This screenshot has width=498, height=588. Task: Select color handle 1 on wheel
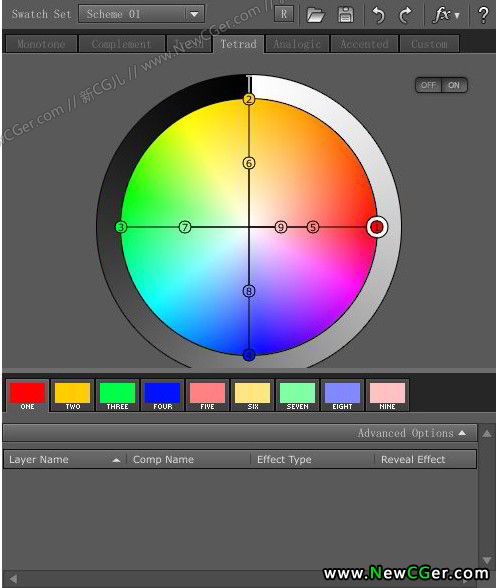377,227
